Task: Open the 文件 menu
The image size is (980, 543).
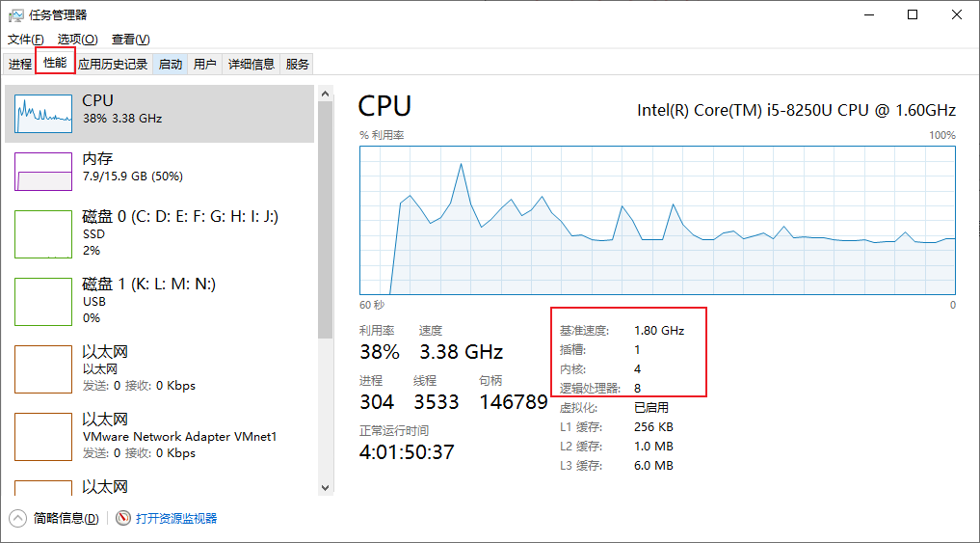Action: (x=26, y=40)
